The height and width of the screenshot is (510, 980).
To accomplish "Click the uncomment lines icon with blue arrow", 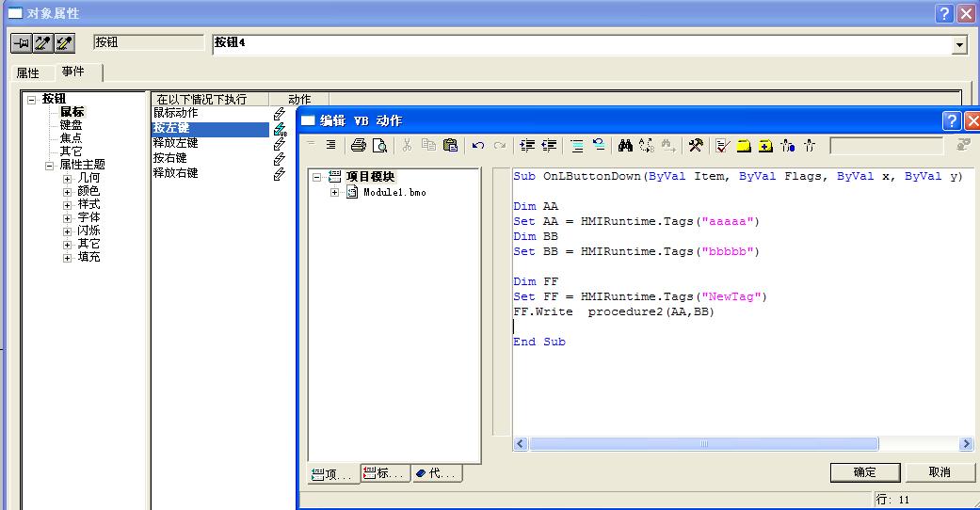I will [599, 146].
